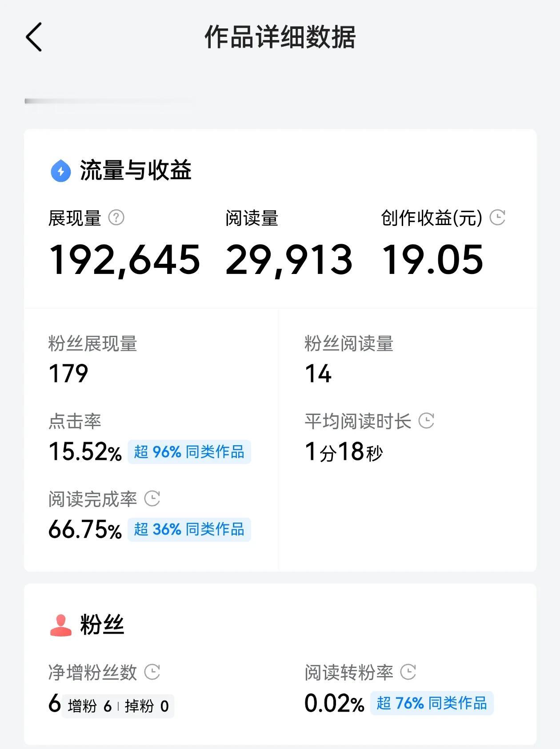Tap the blue lightning 流量与收益 icon
Image resolution: width=560 pixels, height=749 pixels.
(x=61, y=171)
